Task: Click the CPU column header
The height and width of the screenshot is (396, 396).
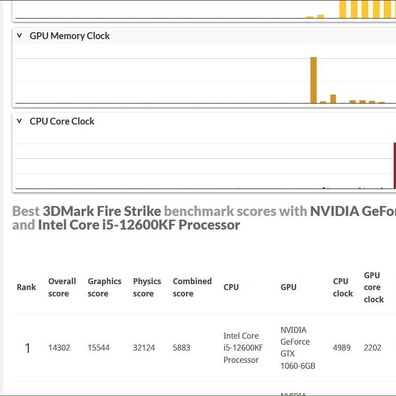Action: [231, 287]
